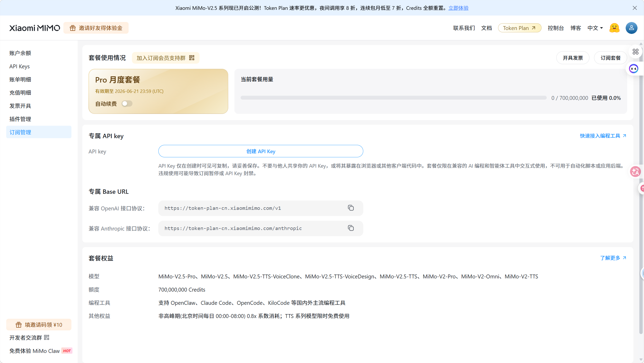Click 有效期至 2026-06-21 23:59 (UTC) text
This screenshot has height=363, width=644.
pyautogui.click(x=129, y=91)
